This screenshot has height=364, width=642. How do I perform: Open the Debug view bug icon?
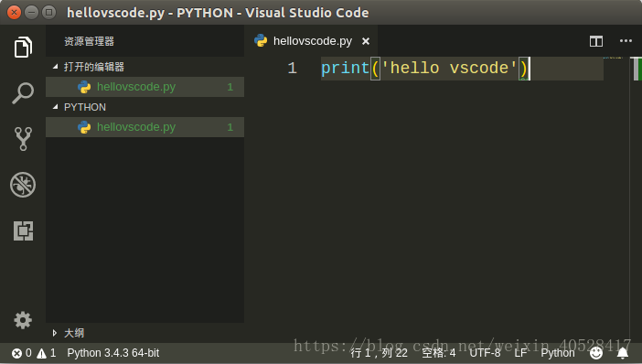pyautogui.click(x=23, y=185)
